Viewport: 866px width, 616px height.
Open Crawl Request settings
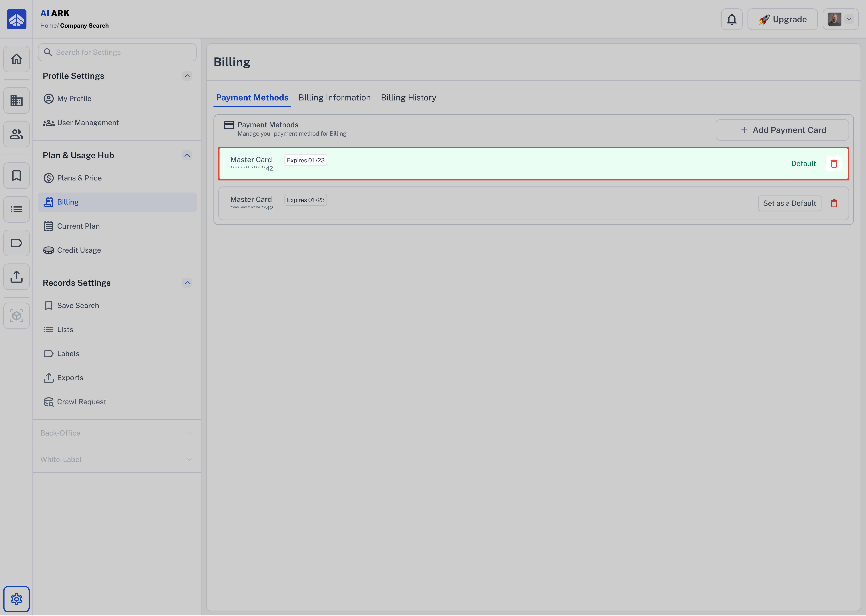[x=117, y=402]
